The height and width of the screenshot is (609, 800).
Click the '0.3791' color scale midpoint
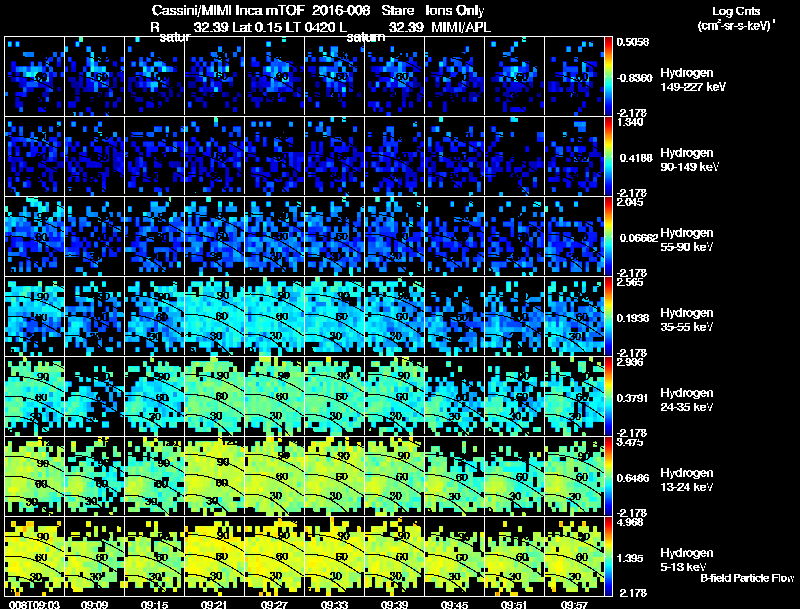tap(633, 398)
